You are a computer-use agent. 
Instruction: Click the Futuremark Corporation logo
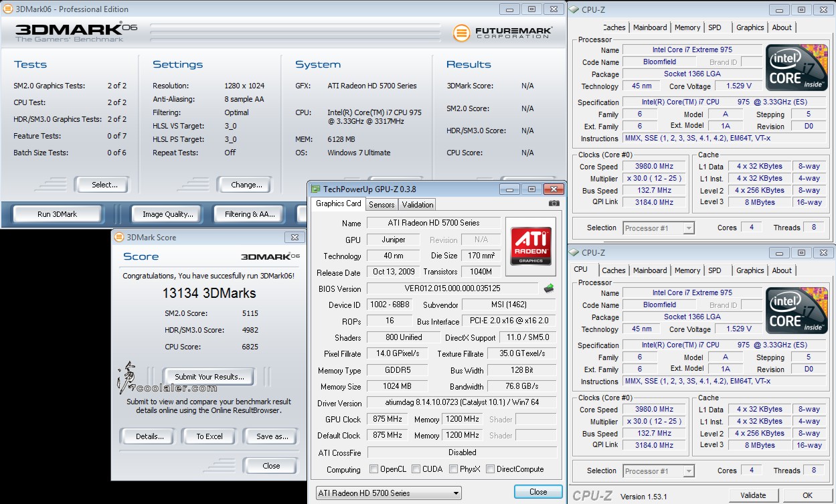tap(503, 32)
